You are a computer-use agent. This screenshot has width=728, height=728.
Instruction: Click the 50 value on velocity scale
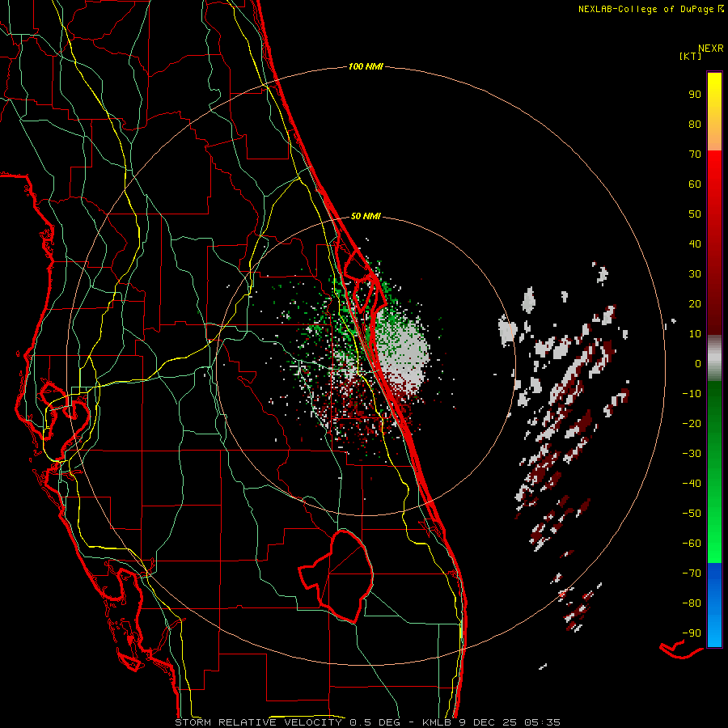pyautogui.click(x=695, y=214)
